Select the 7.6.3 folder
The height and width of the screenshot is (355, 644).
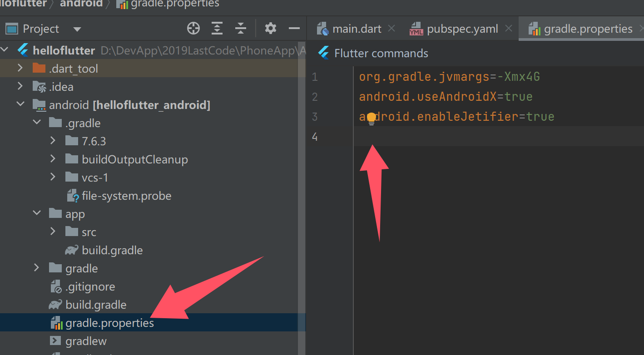(94, 141)
